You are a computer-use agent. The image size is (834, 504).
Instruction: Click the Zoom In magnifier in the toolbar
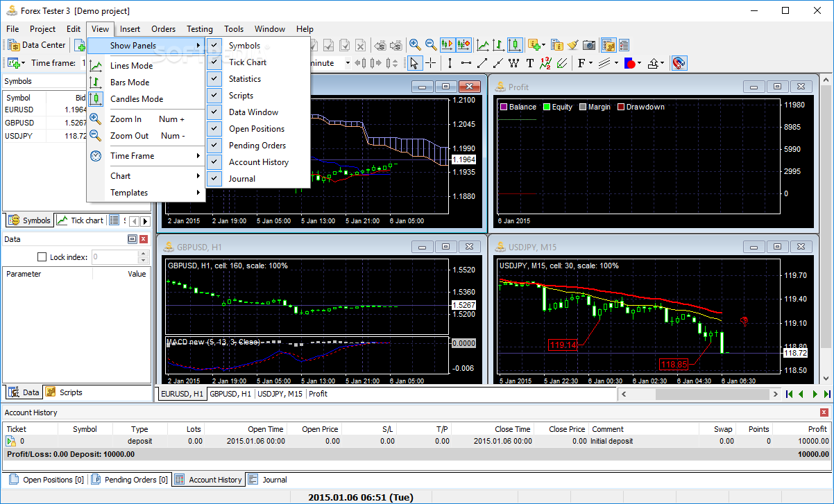[415, 45]
